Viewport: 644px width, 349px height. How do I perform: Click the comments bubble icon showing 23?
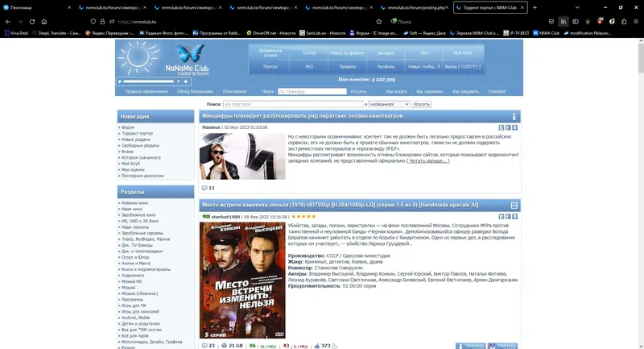[204, 346]
